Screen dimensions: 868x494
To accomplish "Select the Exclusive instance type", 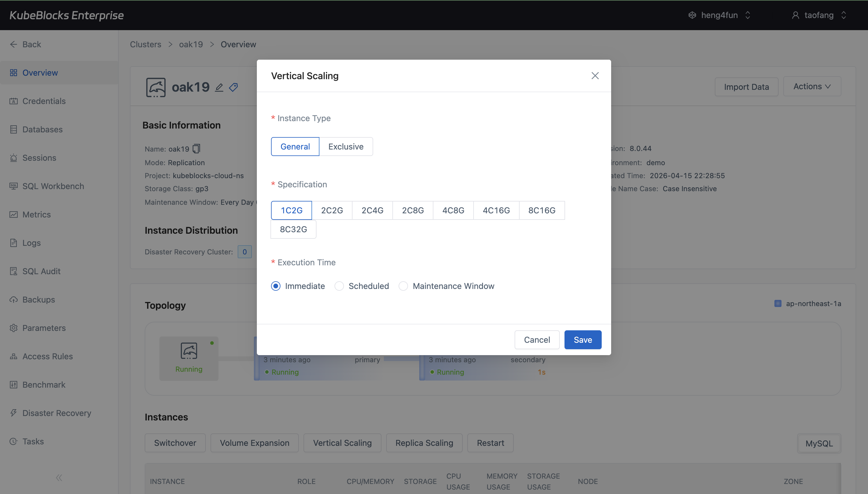I will click(x=346, y=147).
